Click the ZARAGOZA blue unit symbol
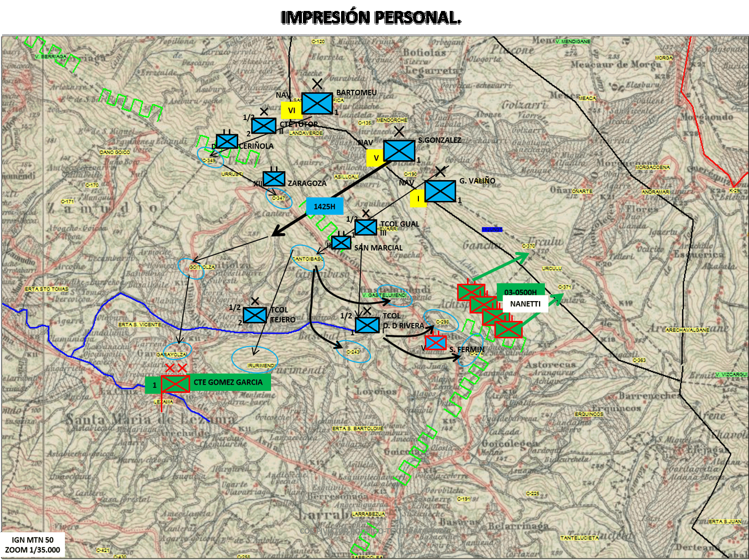Viewport: 749px width, 560px height. 274,178
